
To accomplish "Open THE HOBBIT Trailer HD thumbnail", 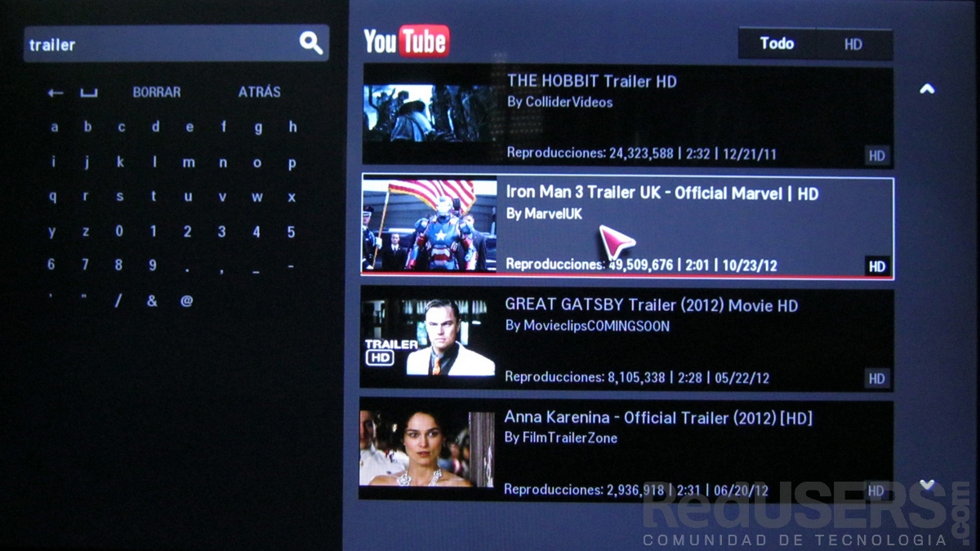I will tap(430, 113).
